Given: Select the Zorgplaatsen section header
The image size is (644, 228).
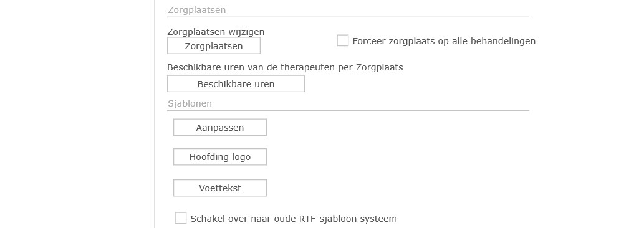Looking at the screenshot, I should pyautogui.click(x=197, y=10).
